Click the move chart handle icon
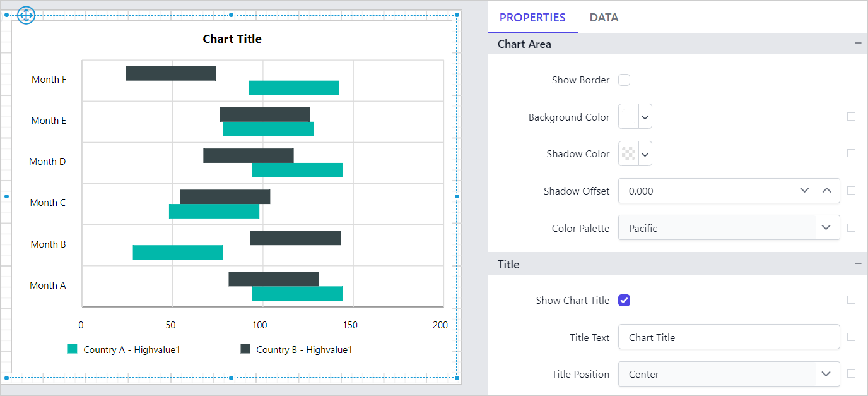This screenshot has width=868, height=396. (26, 15)
